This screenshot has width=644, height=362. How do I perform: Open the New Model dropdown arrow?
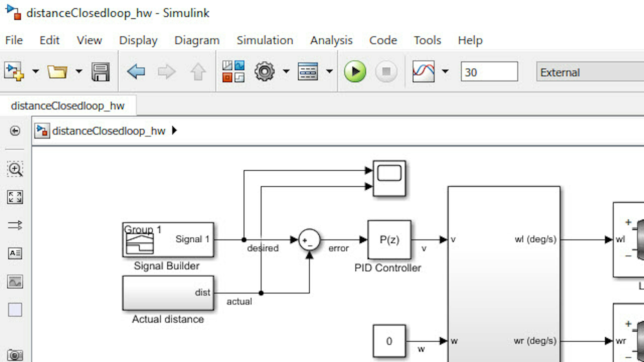pyautogui.click(x=36, y=71)
